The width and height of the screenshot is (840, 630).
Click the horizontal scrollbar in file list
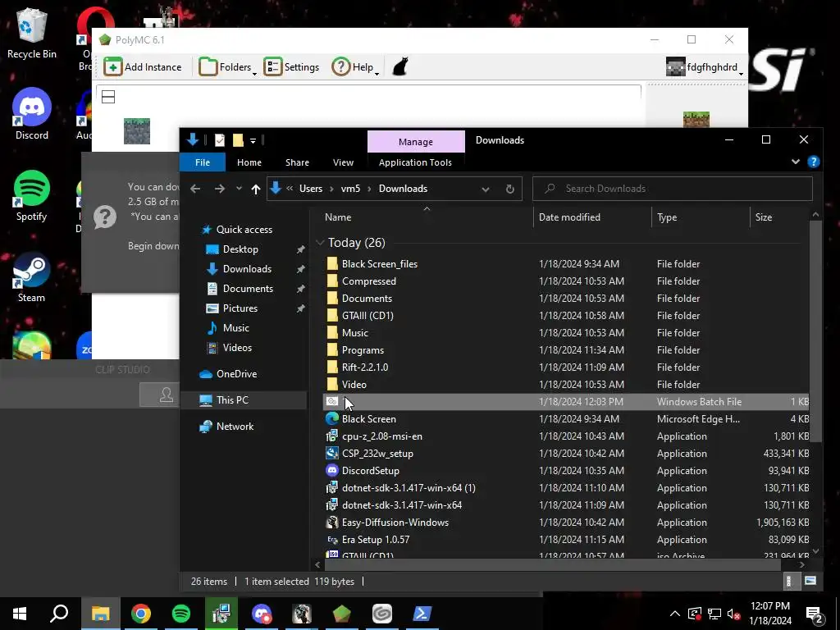[552, 564]
